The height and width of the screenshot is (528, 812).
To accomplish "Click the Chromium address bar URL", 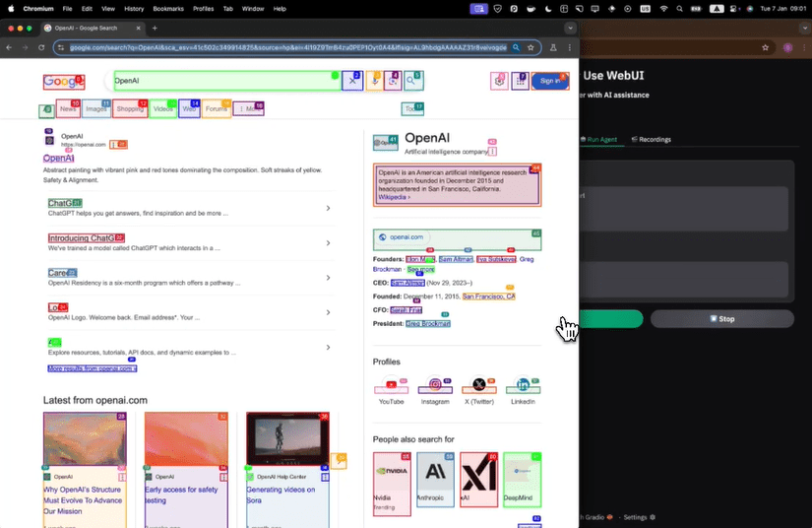I will 288,47.
